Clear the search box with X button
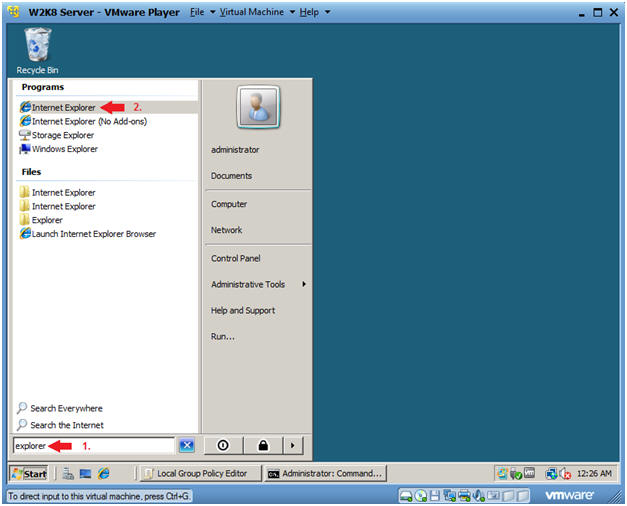The width and height of the screenshot is (627, 506). click(x=187, y=445)
